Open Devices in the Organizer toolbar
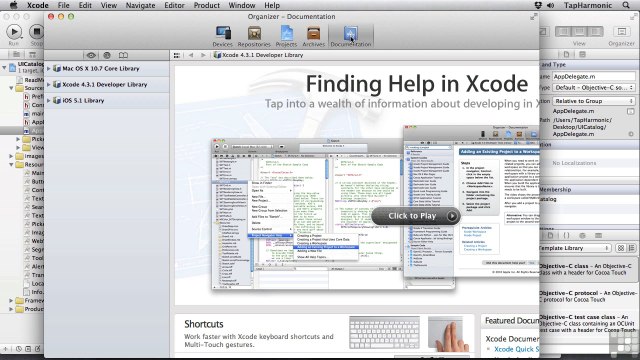The width and height of the screenshot is (640, 360). click(x=222, y=36)
